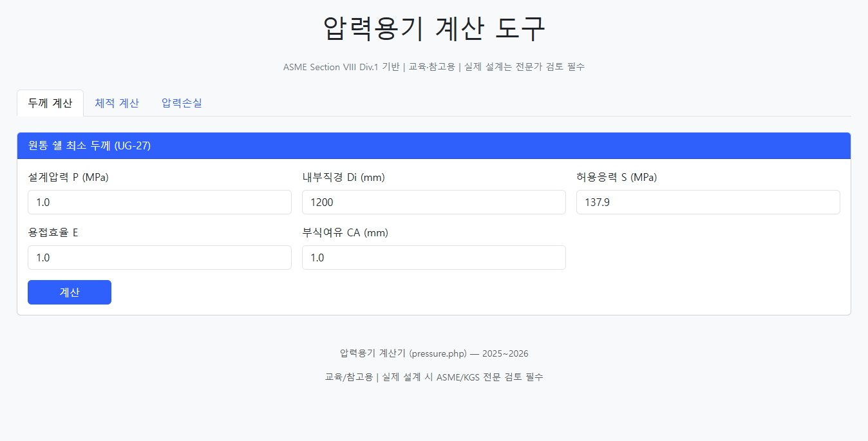The height and width of the screenshot is (441, 868).
Task: Open the 압력손실 tab
Action: tap(182, 103)
